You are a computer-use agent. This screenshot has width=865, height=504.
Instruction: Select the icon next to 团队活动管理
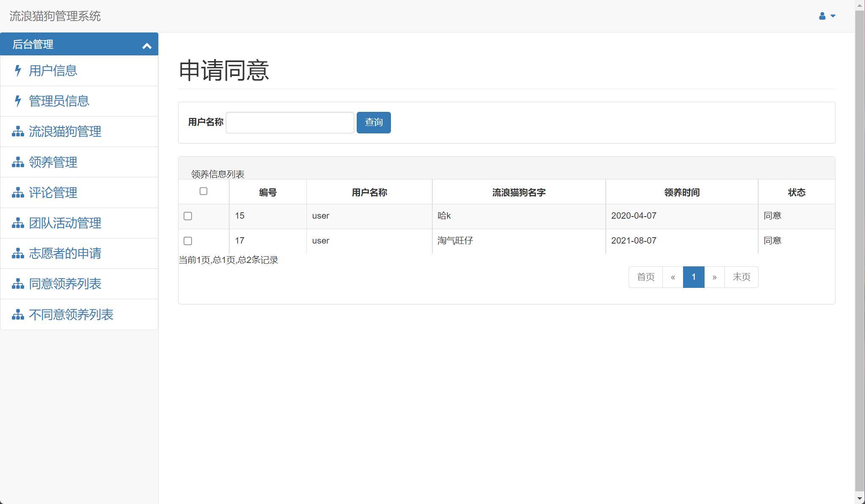point(17,223)
